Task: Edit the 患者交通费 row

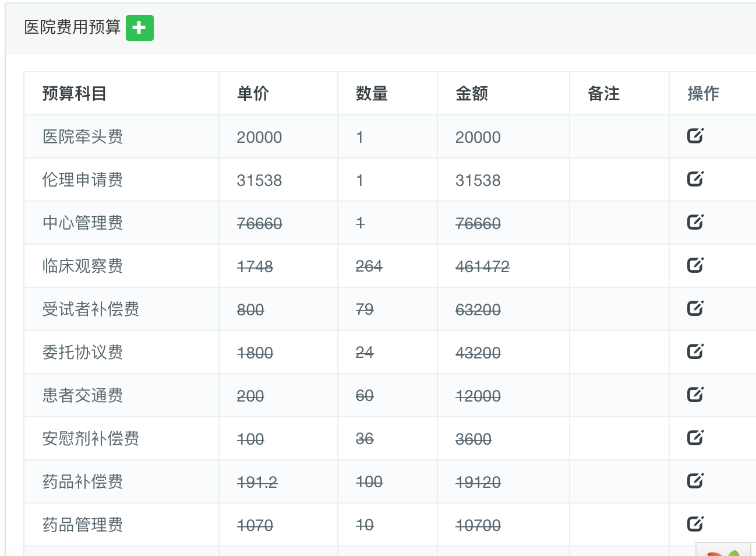Action: tap(695, 395)
